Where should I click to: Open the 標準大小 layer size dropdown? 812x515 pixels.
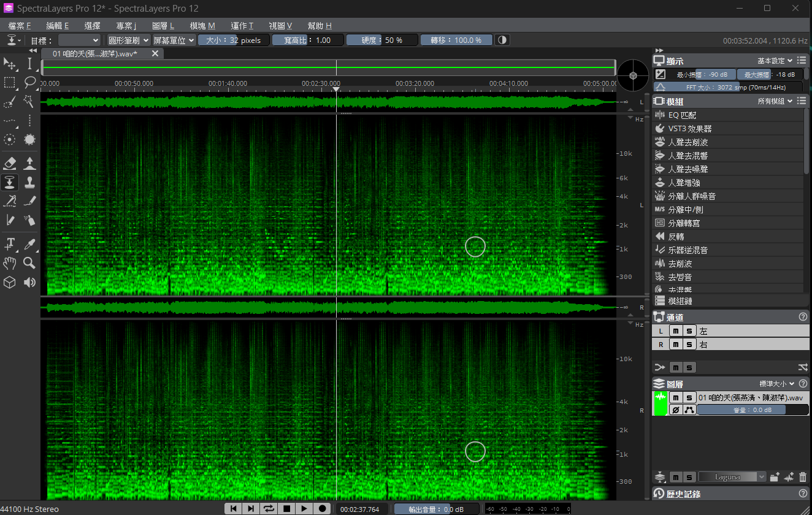click(x=777, y=384)
